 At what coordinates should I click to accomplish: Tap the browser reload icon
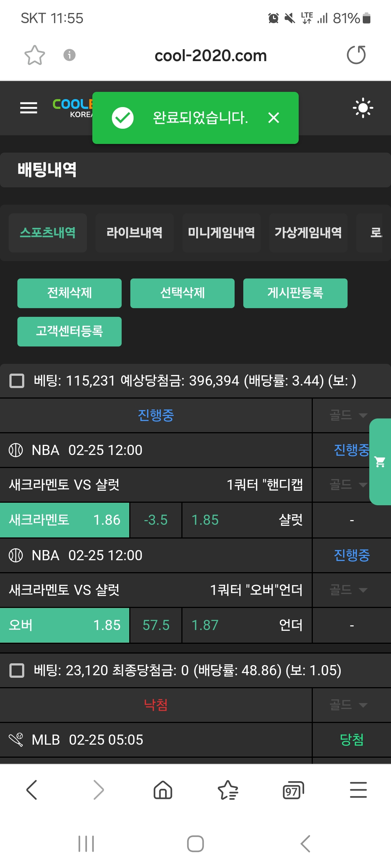coord(356,55)
